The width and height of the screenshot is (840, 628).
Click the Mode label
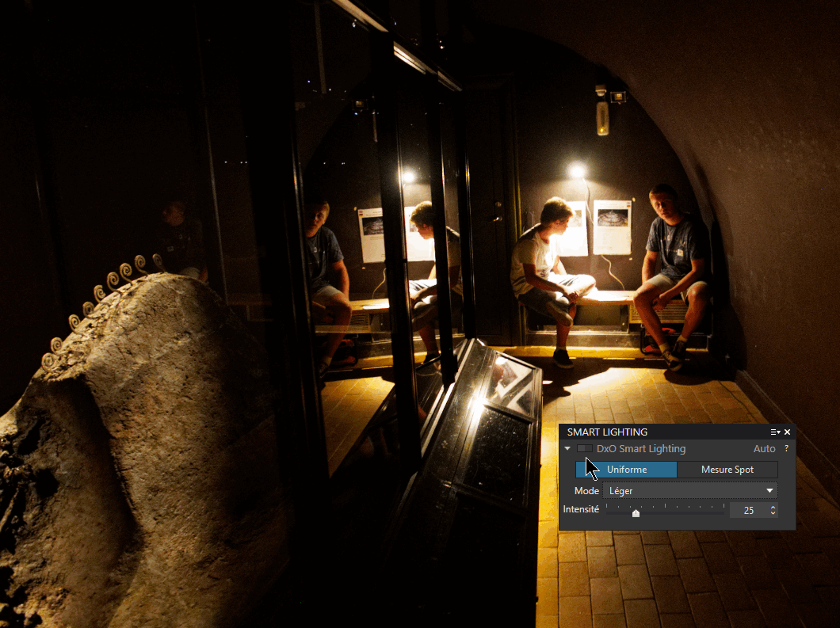coord(586,491)
